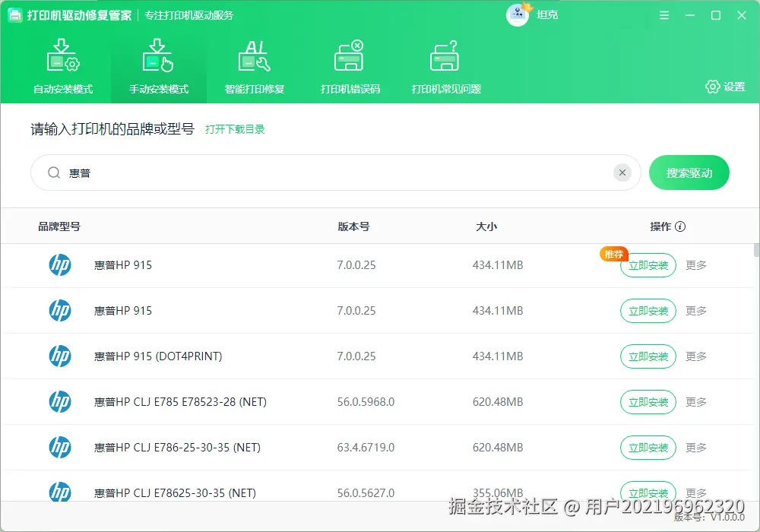Click version number 56.0.5968.0
The width and height of the screenshot is (760, 532).
click(366, 402)
